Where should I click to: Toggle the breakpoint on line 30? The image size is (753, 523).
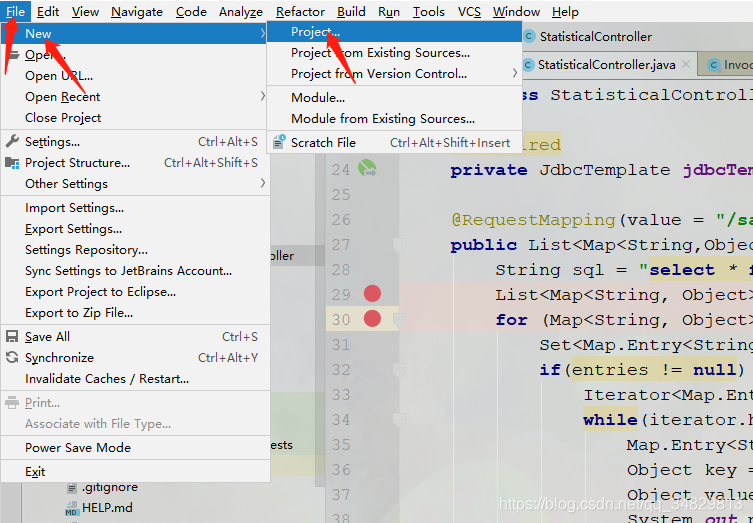(372, 318)
